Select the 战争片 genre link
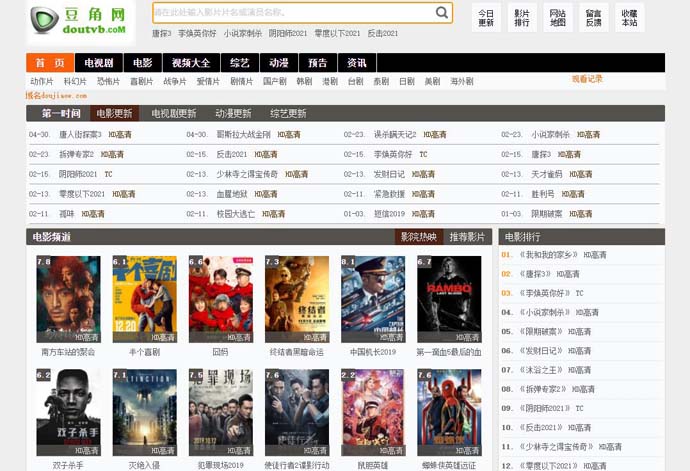Screen dimensions: 690x471 click(175, 81)
